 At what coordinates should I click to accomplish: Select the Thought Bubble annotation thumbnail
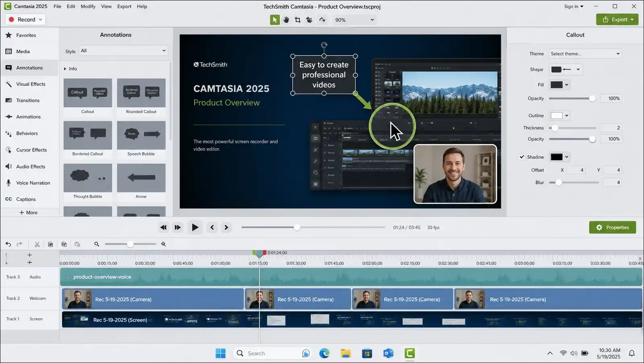pos(88,178)
